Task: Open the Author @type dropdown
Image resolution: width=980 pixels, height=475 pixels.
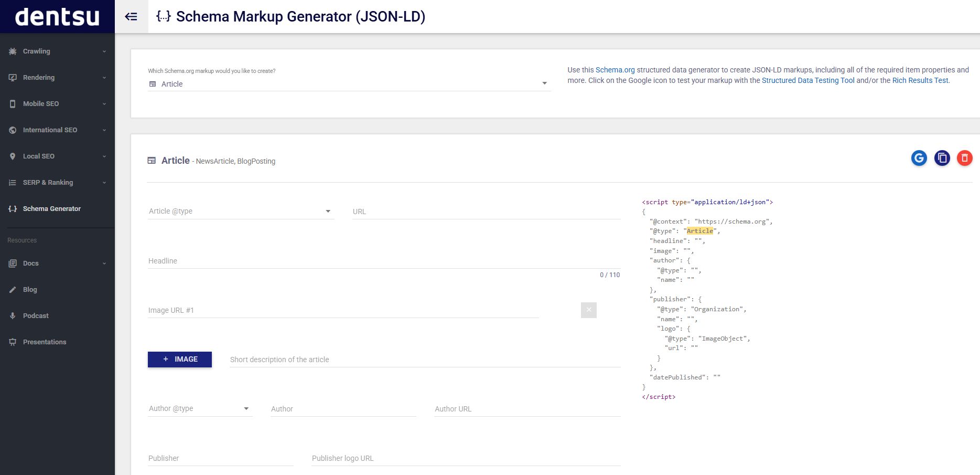Action: 245,408
